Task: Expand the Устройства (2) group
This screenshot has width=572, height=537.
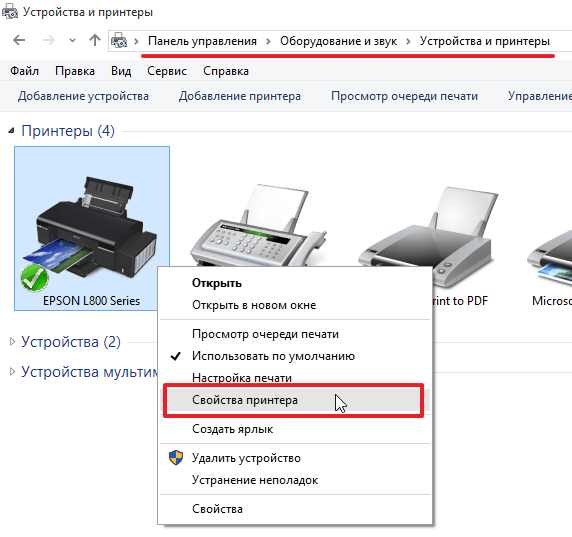Action: coord(12,342)
